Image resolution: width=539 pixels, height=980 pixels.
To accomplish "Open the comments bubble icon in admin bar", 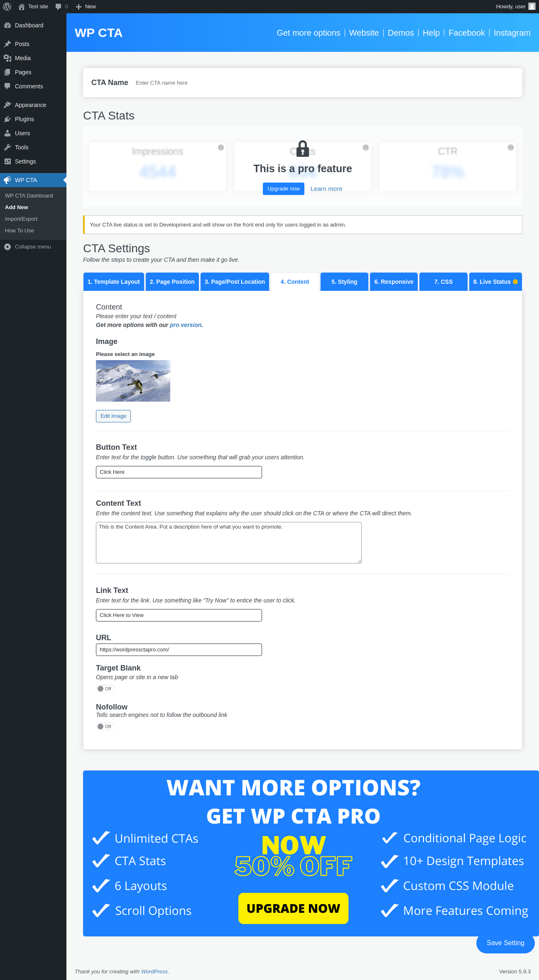I will pos(59,7).
